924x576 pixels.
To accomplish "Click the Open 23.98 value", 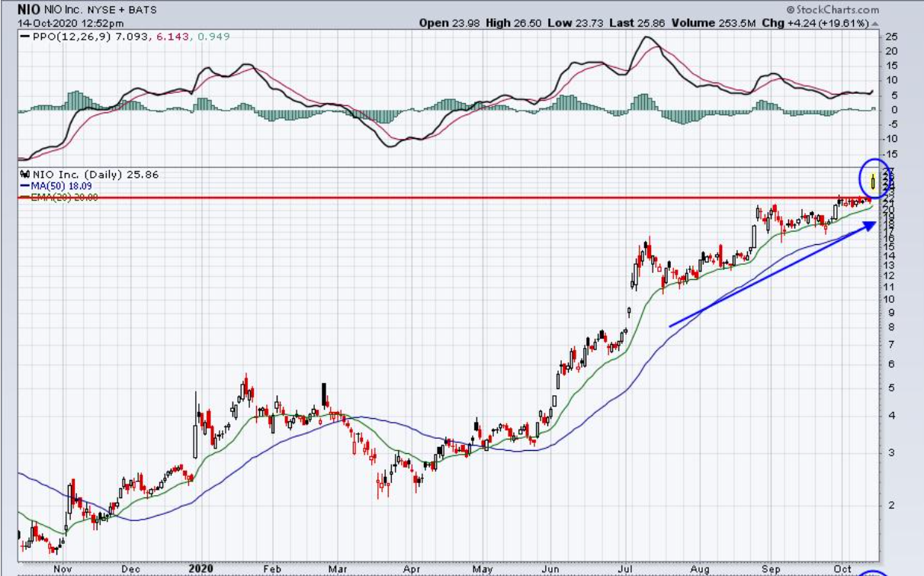I will pyautogui.click(x=448, y=23).
